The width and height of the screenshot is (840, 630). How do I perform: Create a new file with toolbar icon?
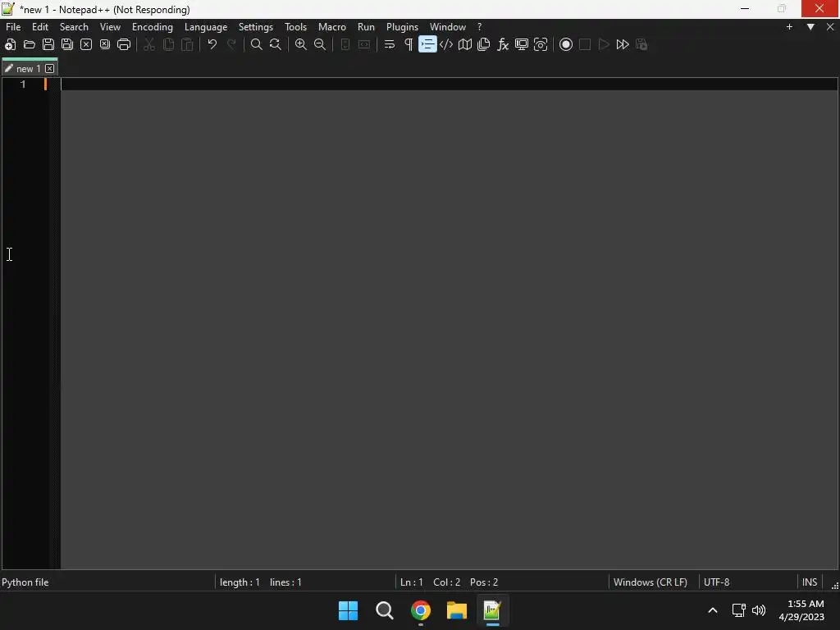(x=10, y=44)
